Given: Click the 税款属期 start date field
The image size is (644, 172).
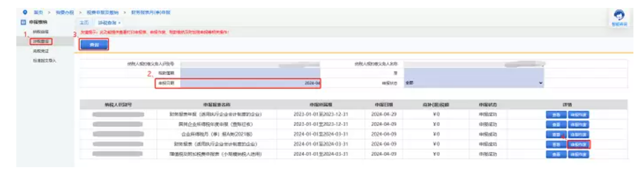Looking at the screenshot, I should tap(250, 73).
